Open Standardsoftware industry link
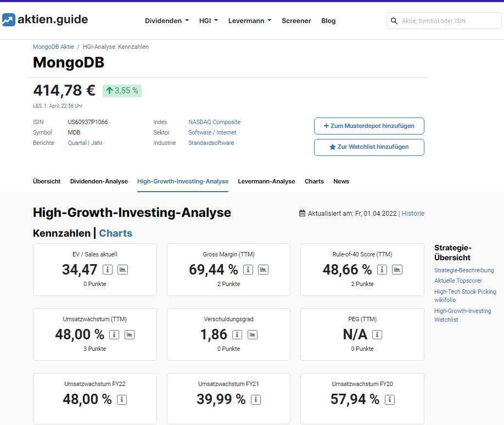Viewport: 504px width, 425px height. click(211, 143)
